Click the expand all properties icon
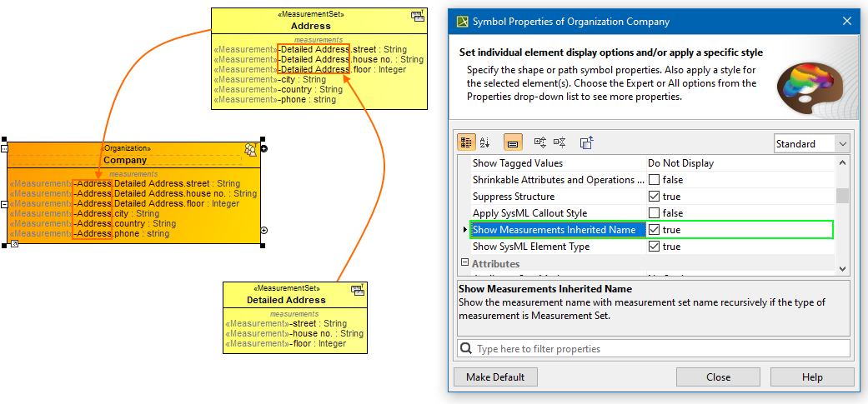The image size is (868, 404). click(540, 143)
